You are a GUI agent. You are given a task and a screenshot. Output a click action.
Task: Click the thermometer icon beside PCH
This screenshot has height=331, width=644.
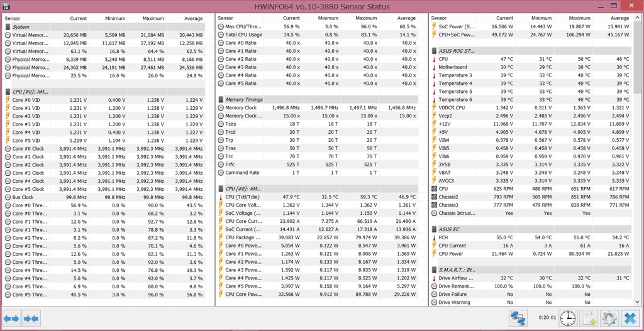[435, 237]
